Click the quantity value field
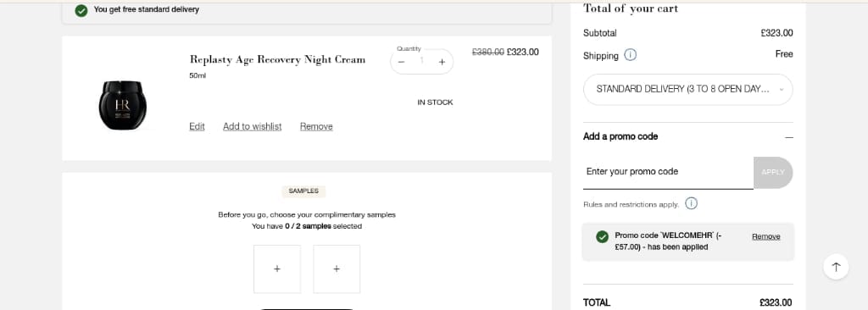 (421, 62)
